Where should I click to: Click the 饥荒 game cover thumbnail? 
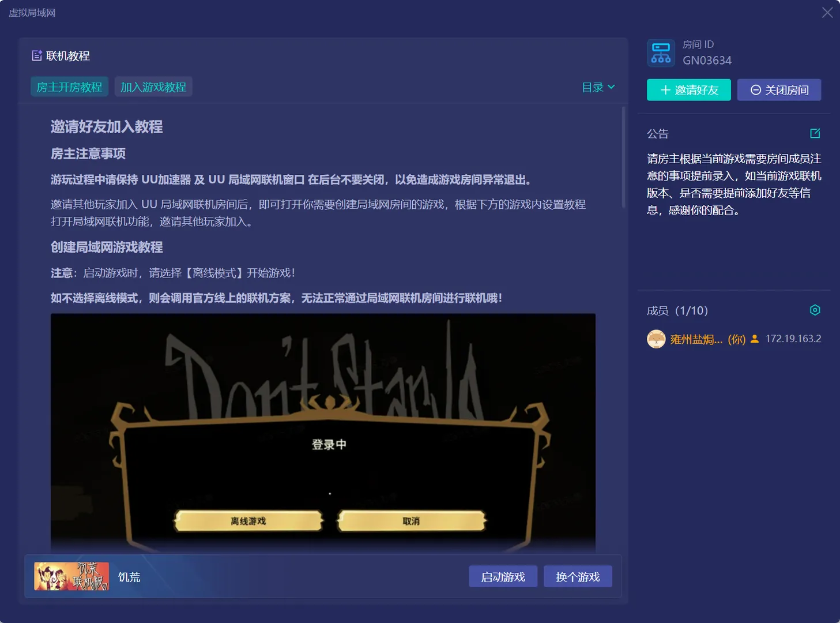point(71,576)
